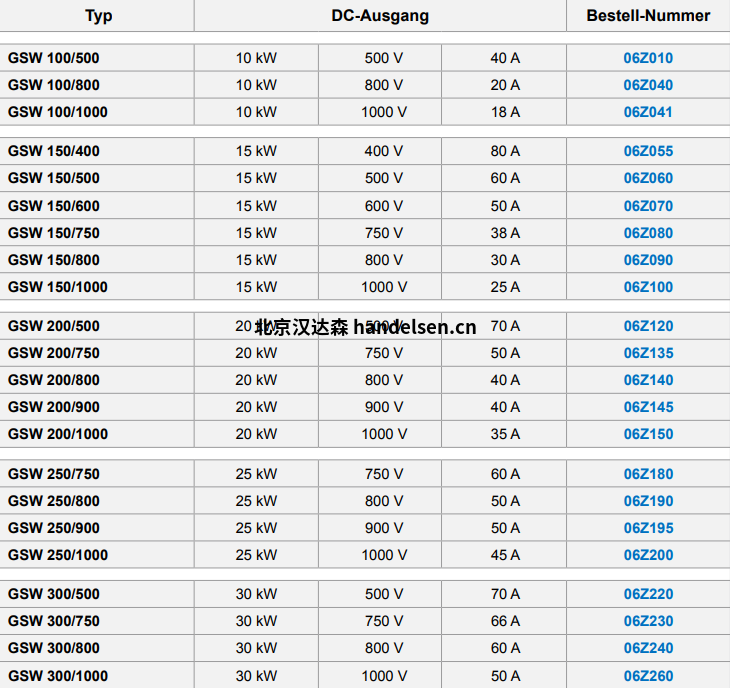The height and width of the screenshot is (688, 730).
Task: Follow order number 06Z180
Action: [648, 474]
